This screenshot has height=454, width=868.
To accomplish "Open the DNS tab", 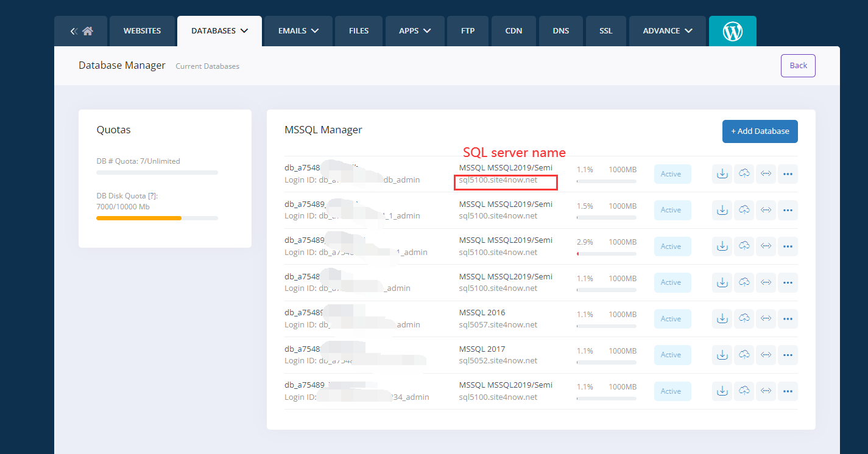I will pyautogui.click(x=560, y=30).
